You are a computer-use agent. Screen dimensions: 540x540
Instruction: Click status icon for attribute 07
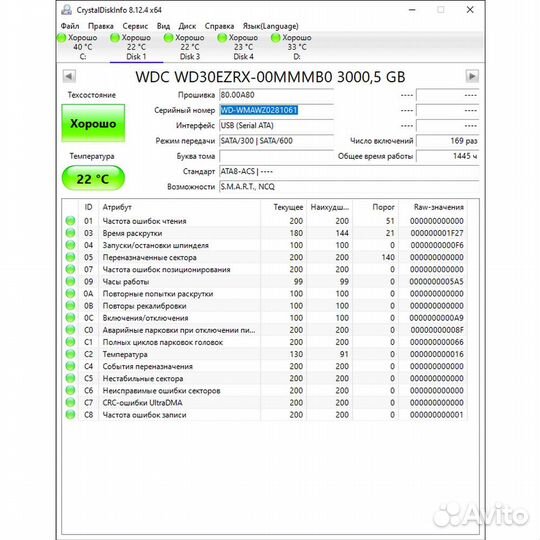[x=71, y=269]
